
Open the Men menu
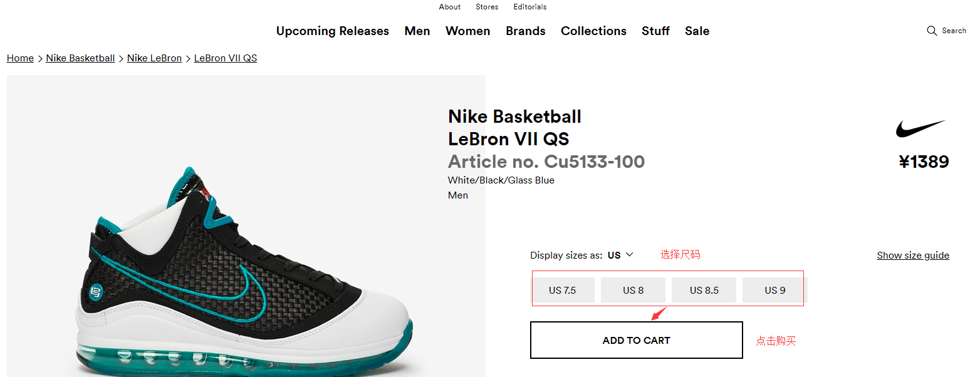pyautogui.click(x=417, y=31)
